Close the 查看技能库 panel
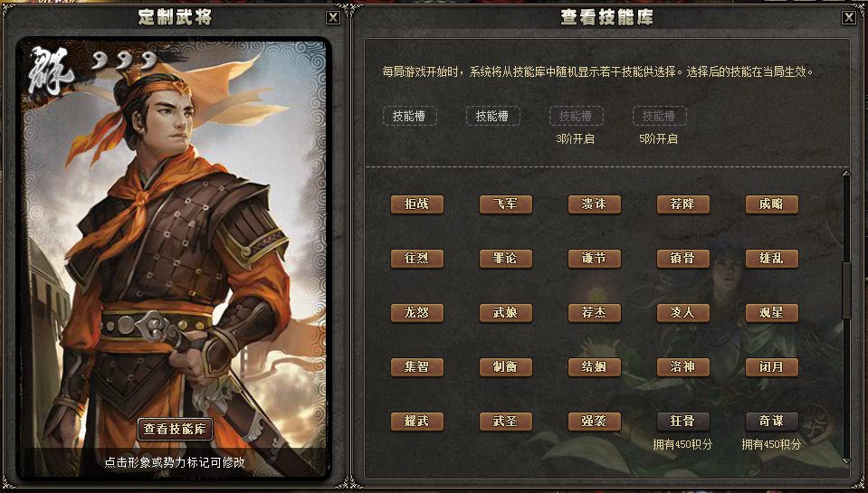This screenshot has width=868, height=493. pos(849,18)
